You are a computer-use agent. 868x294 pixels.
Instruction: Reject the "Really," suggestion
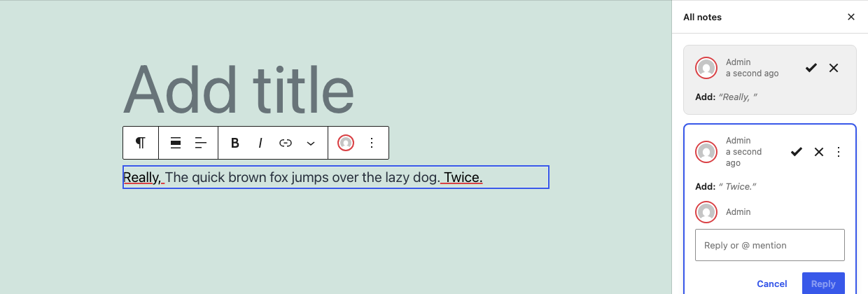834,68
